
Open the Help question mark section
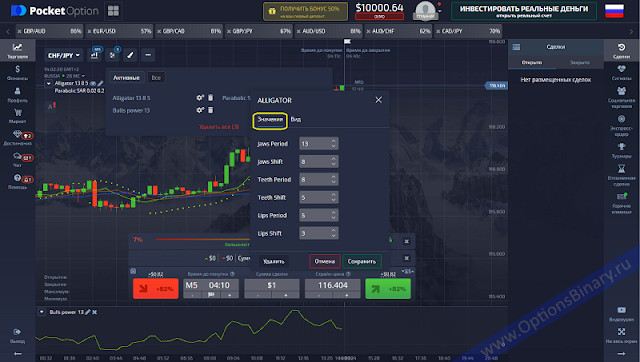coord(17,181)
